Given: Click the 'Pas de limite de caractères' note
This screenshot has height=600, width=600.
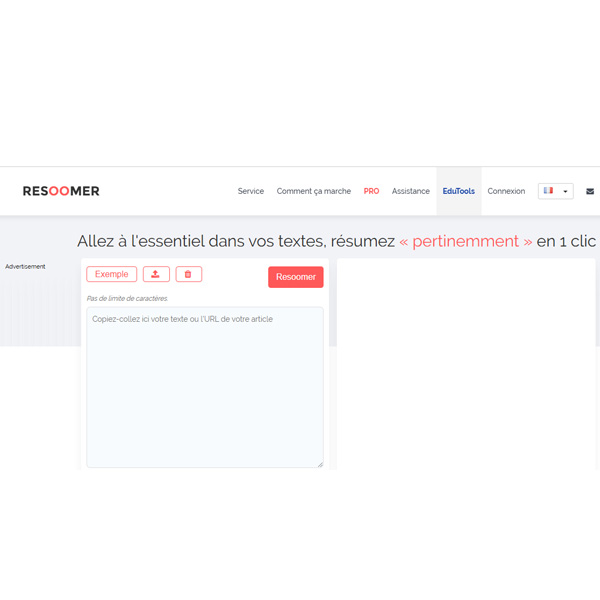Looking at the screenshot, I should coord(127,298).
